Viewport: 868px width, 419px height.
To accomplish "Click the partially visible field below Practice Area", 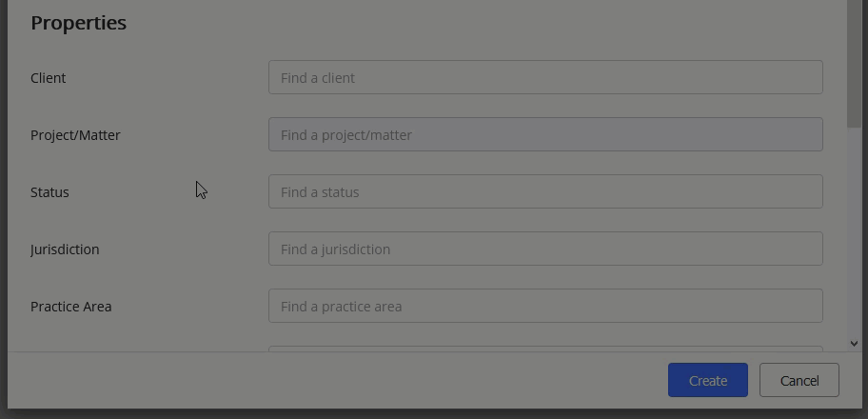I will [545, 349].
